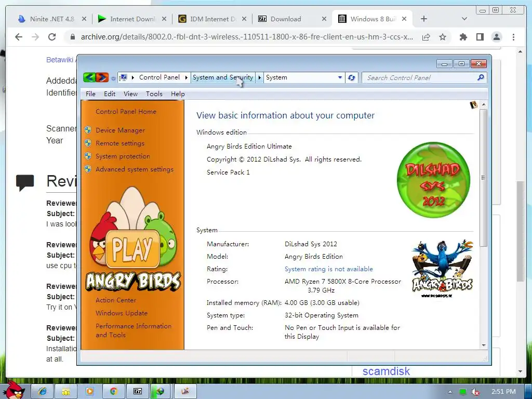Open System protection link
The height and width of the screenshot is (399, 532).
coord(123,156)
